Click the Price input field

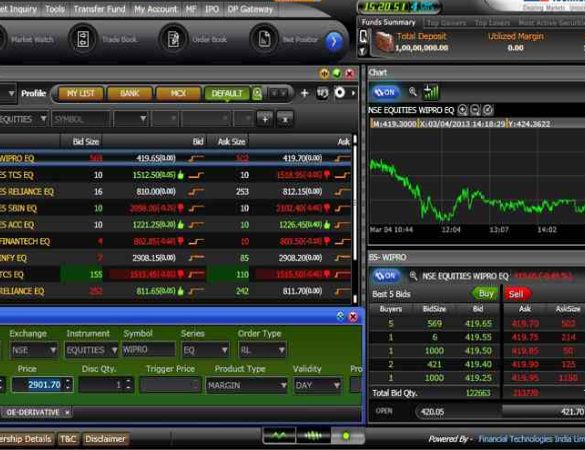[x=38, y=385]
